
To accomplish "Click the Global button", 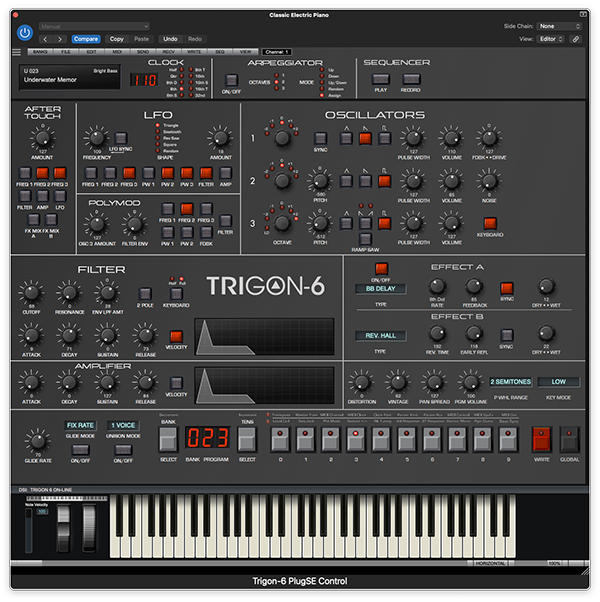I will pos(569,439).
